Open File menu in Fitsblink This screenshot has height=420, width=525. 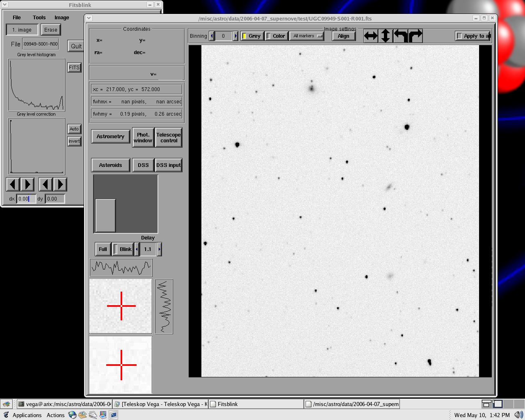(x=17, y=17)
